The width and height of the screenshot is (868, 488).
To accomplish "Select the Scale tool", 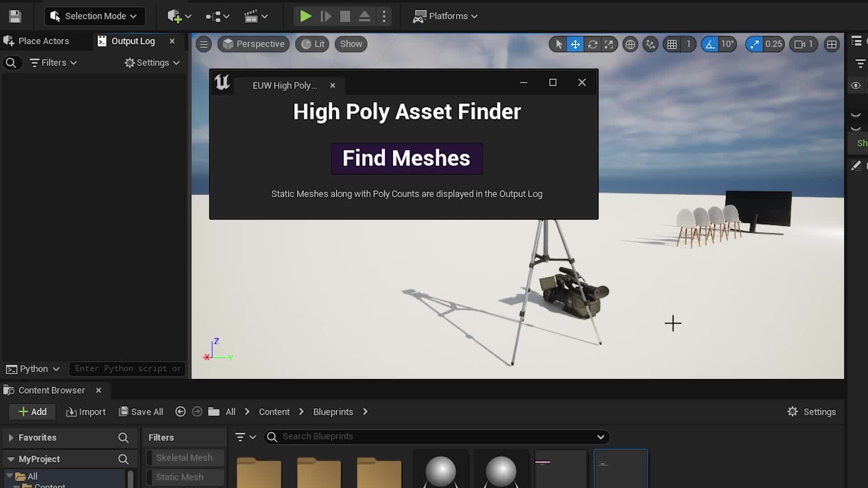I will [x=609, y=44].
